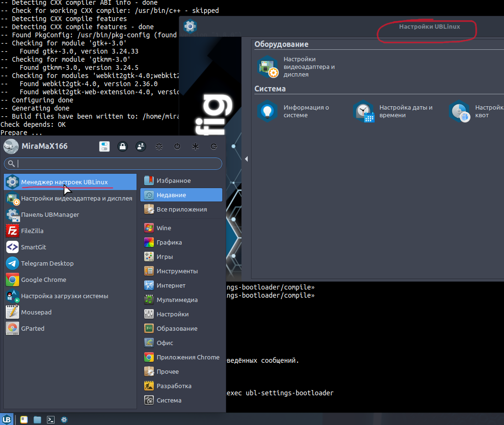Click gear icon in Настройки UBLinux title bar
This screenshot has width=504, height=425.
pyautogui.click(x=190, y=26)
